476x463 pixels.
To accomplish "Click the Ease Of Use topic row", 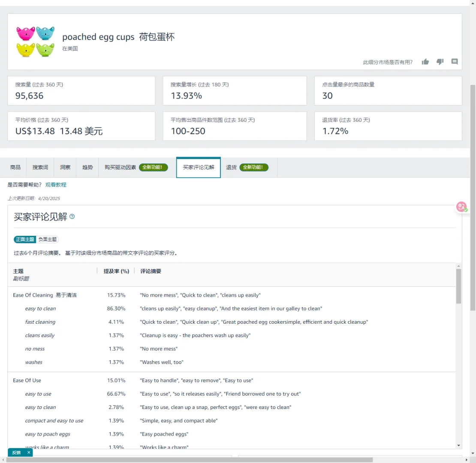I will pos(231,380).
